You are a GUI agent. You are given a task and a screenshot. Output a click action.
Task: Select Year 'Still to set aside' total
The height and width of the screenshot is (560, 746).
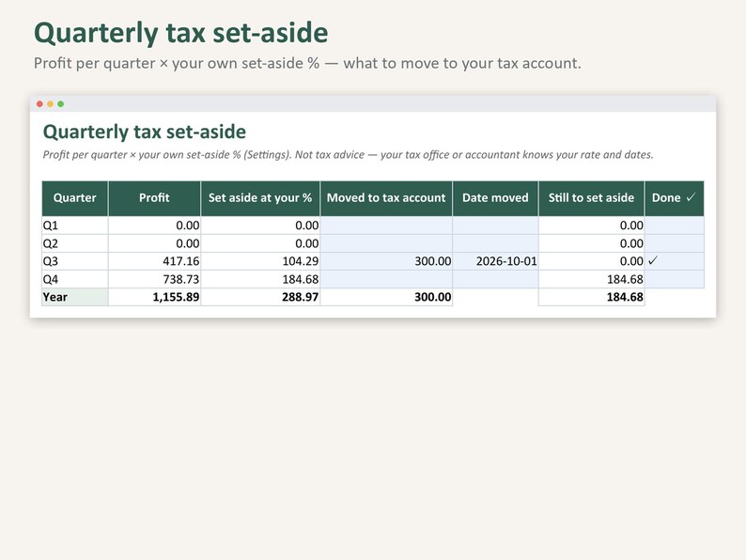pyautogui.click(x=591, y=297)
